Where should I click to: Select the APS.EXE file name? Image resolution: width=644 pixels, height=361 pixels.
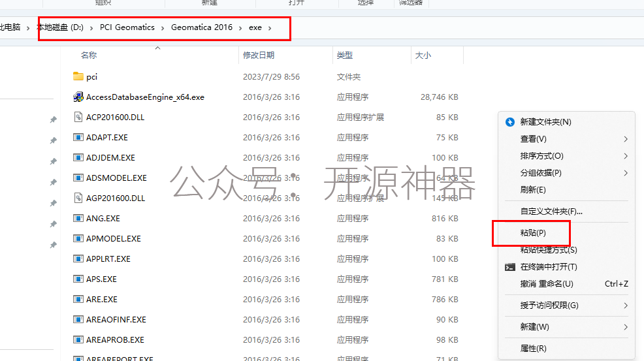101,279
